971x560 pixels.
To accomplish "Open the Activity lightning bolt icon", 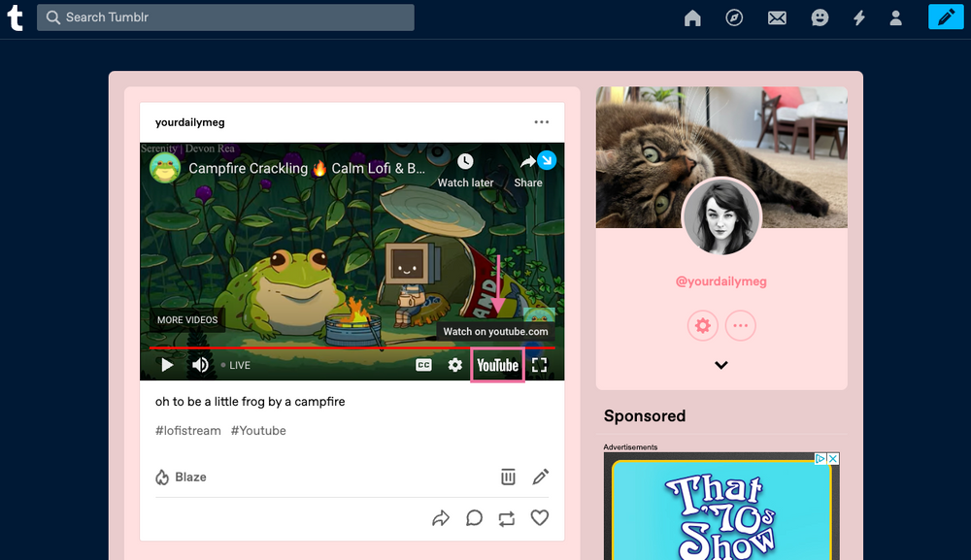I will click(858, 17).
